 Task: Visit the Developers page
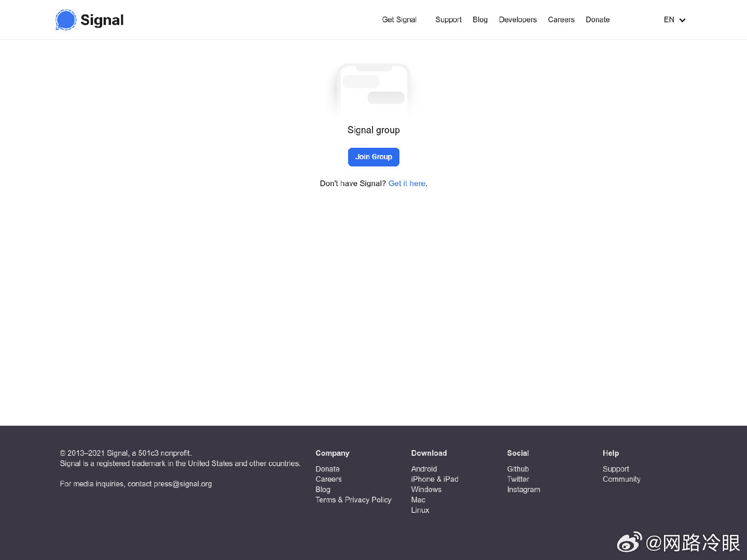pyautogui.click(x=518, y=20)
